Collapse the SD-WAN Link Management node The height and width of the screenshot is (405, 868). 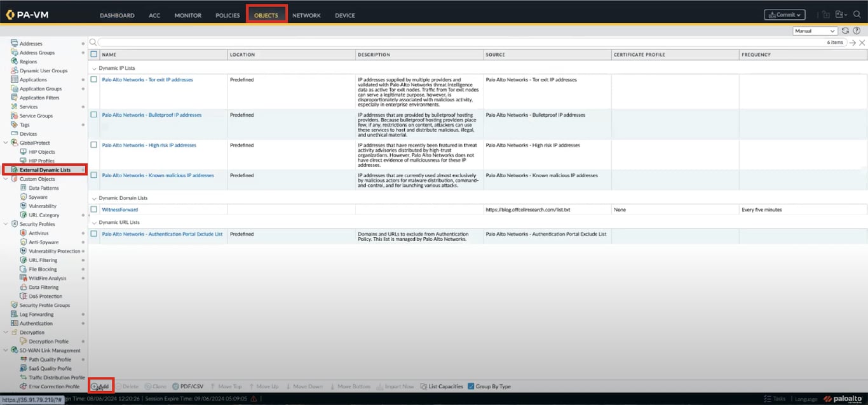pos(5,350)
